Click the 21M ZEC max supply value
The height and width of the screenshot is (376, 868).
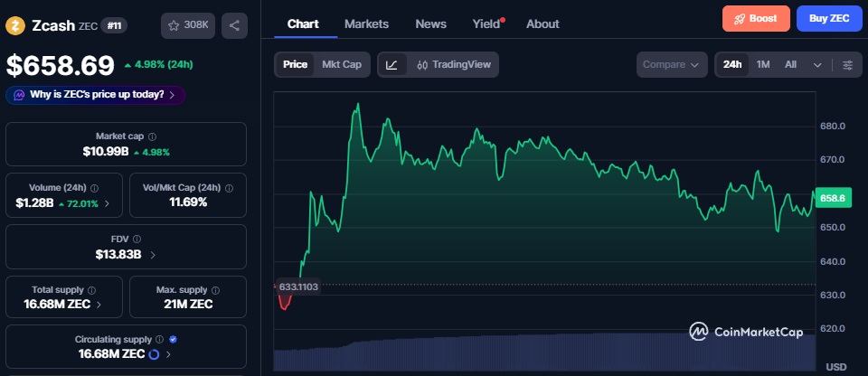pyautogui.click(x=188, y=304)
